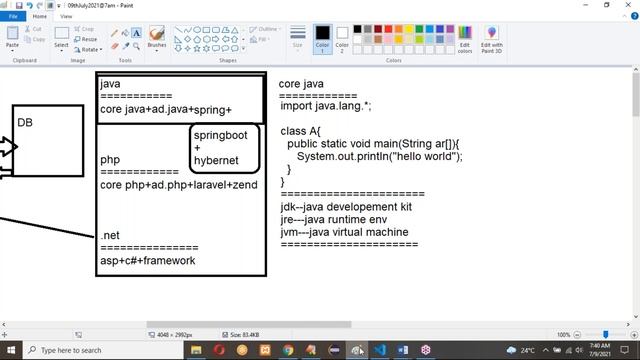Pick the purple color swatch
The width and height of the screenshot is (640, 360).
click(x=450, y=29)
